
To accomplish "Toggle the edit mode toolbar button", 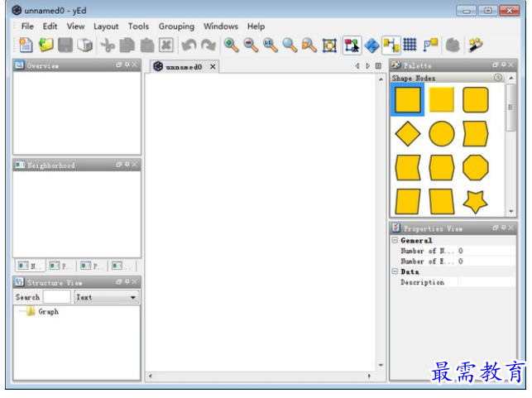I will coord(351,46).
